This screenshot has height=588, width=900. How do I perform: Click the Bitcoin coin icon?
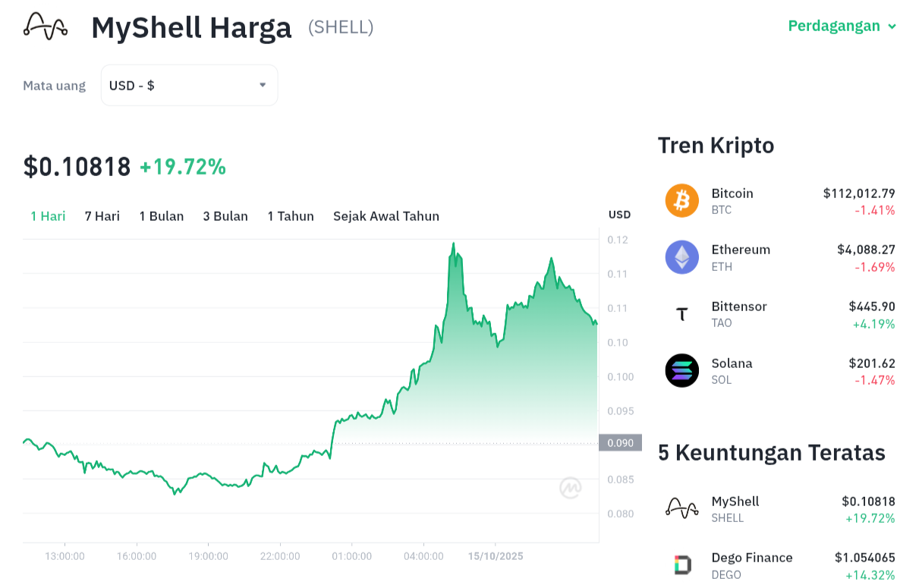pos(681,201)
